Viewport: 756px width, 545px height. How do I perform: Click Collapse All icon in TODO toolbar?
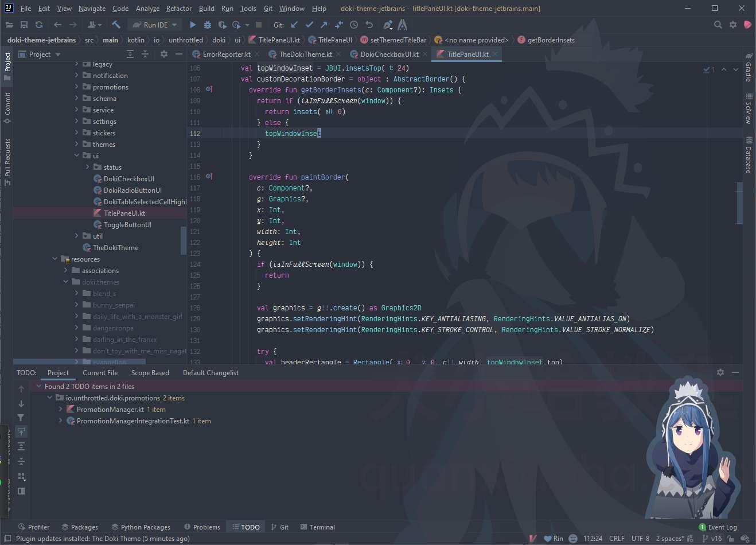coord(21,461)
